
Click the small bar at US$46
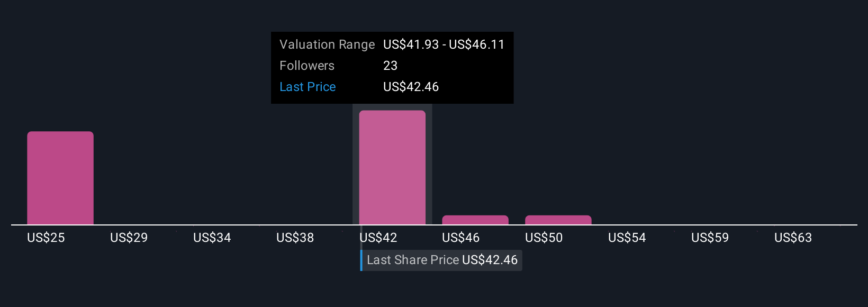475,220
